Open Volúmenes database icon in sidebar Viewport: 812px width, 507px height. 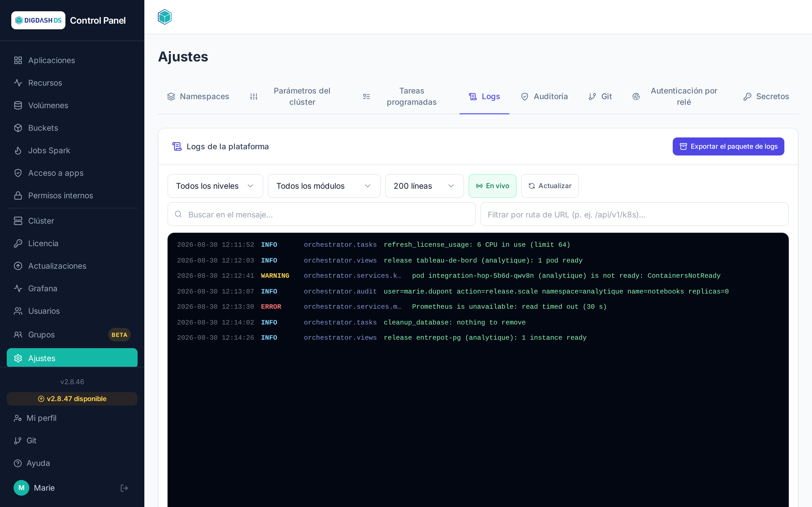click(x=18, y=105)
